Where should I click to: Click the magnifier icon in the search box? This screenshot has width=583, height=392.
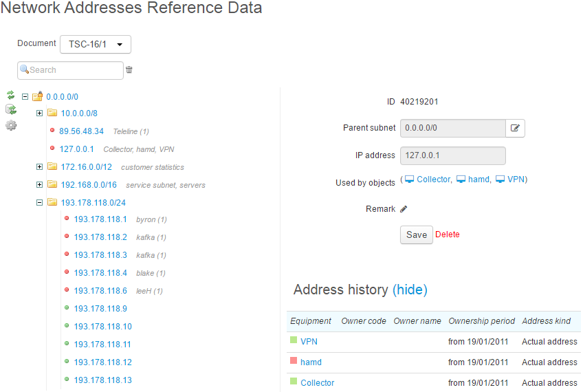(x=25, y=69)
